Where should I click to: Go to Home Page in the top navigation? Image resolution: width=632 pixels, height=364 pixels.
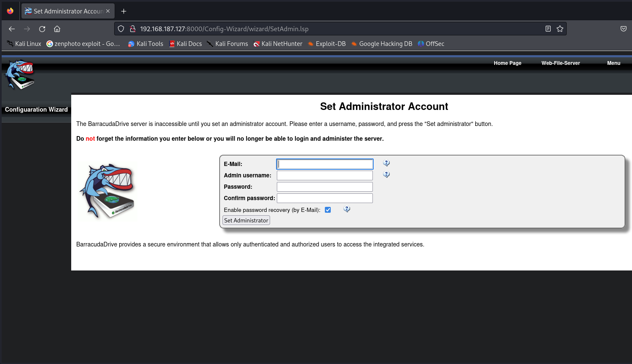[x=507, y=63]
